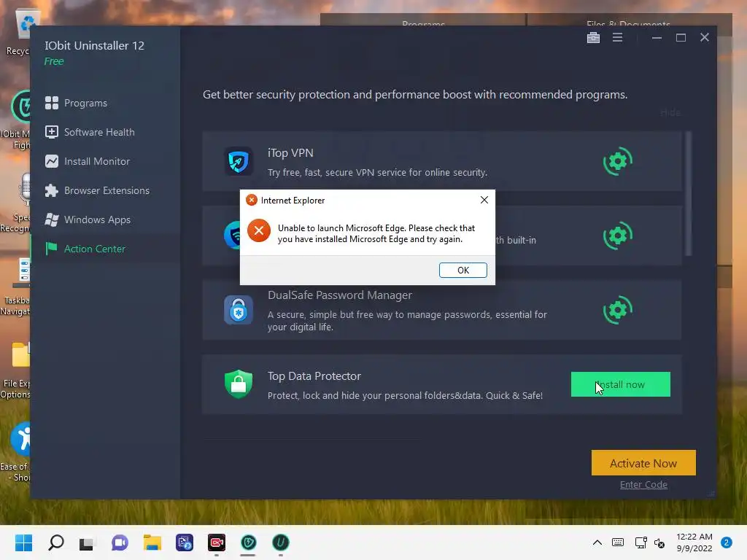Dismiss the error dialog with OK

click(462, 270)
